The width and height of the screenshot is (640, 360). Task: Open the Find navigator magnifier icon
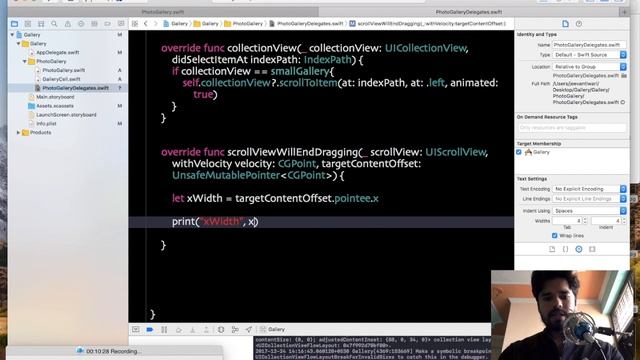54,24
